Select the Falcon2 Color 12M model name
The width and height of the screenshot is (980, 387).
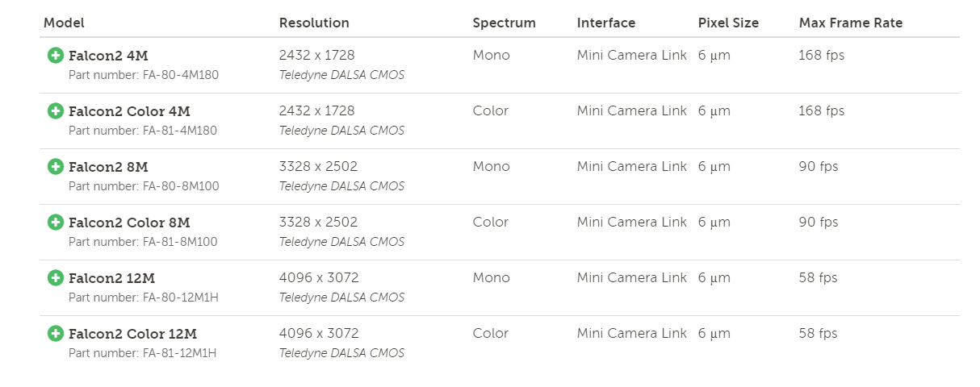[132, 334]
